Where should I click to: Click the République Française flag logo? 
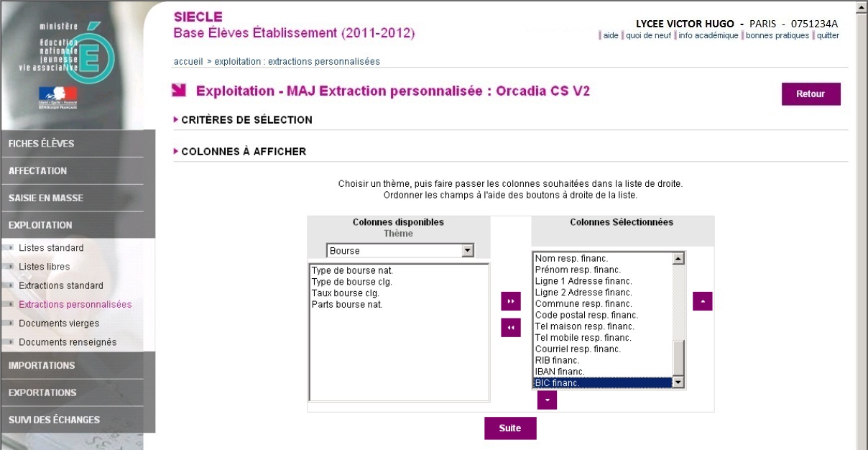[57, 98]
